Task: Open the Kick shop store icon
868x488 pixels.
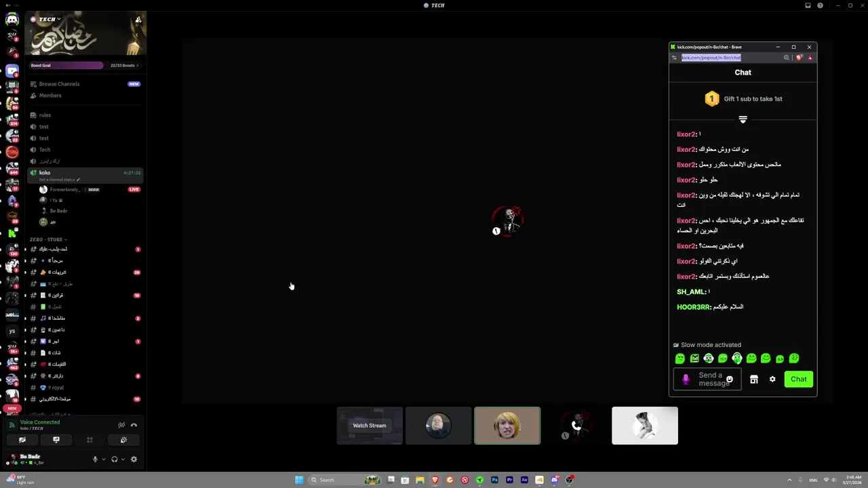Action: [x=754, y=380]
